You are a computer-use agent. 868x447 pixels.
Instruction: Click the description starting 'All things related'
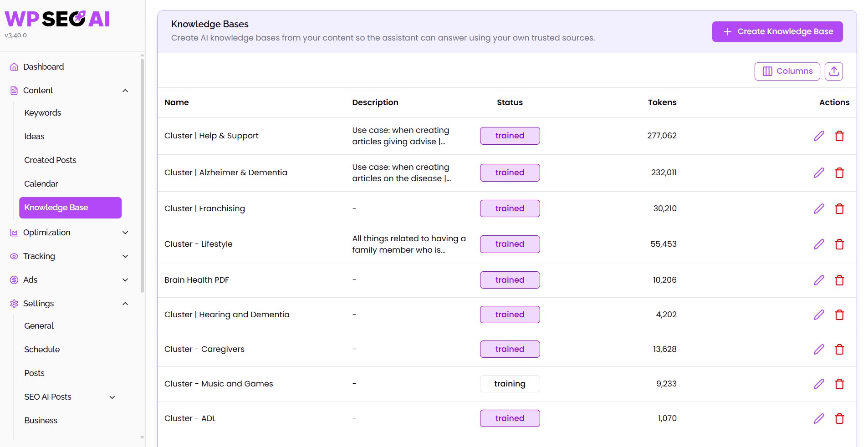click(x=409, y=244)
